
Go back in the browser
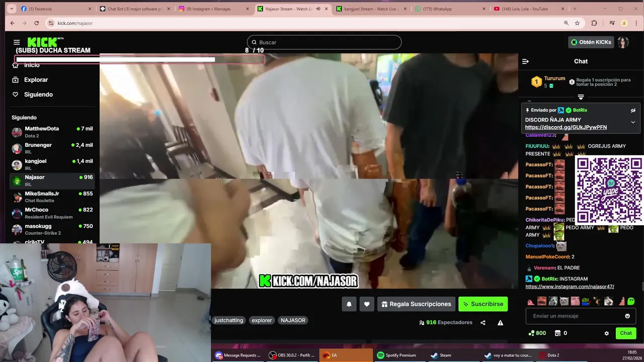(x=13, y=23)
